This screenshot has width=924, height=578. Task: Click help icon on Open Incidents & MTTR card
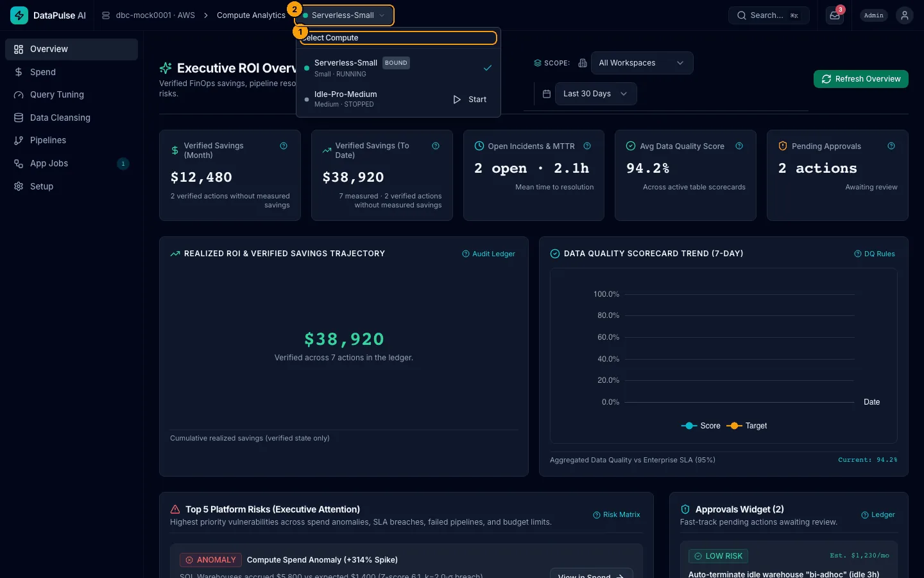coord(587,146)
